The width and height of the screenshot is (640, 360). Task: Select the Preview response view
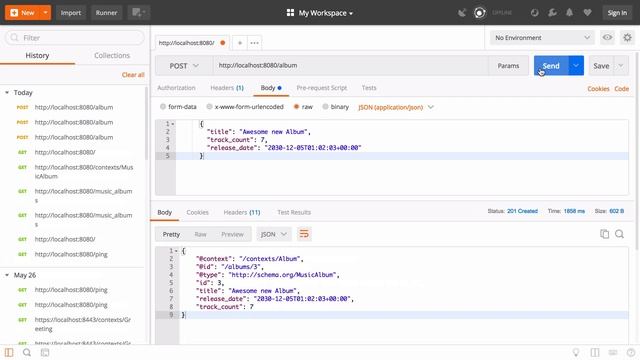point(232,234)
